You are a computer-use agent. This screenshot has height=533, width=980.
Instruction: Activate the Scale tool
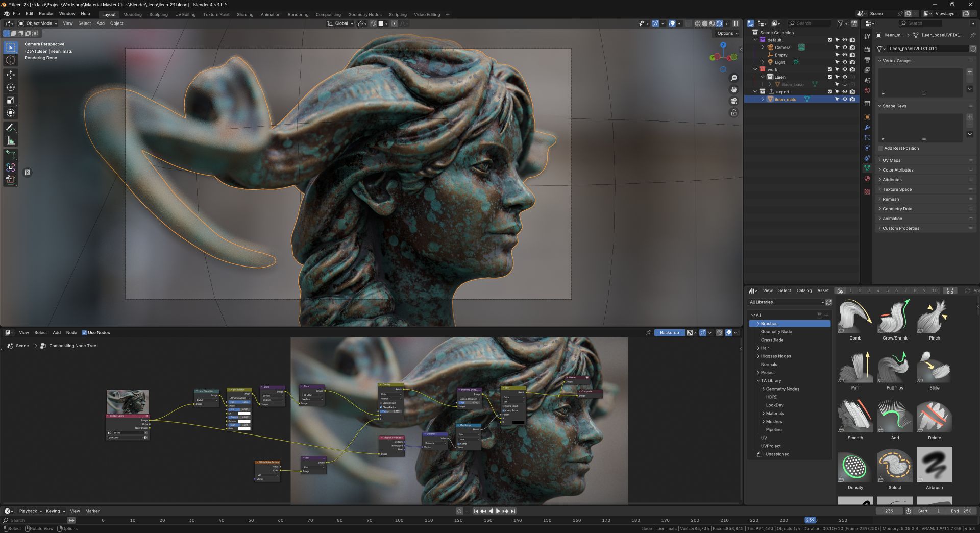[x=11, y=100]
